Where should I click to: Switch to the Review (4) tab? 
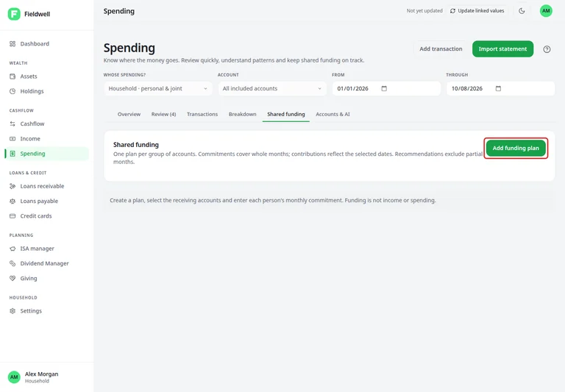[163, 114]
